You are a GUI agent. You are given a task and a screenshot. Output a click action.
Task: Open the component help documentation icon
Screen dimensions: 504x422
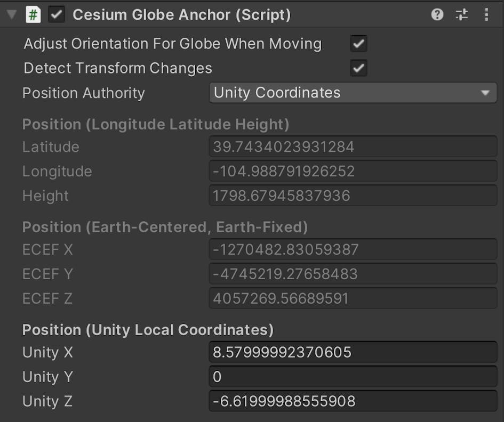[436, 14]
